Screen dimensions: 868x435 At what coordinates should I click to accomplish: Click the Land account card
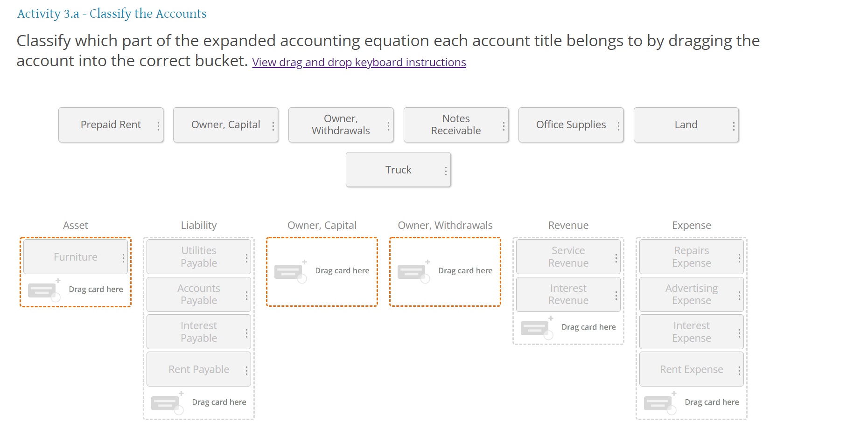coord(686,124)
